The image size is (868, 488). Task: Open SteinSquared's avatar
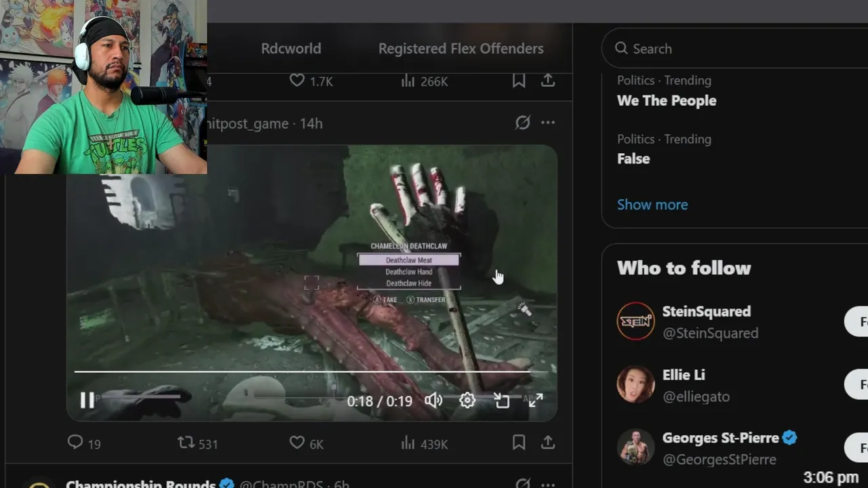pos(635,321)
